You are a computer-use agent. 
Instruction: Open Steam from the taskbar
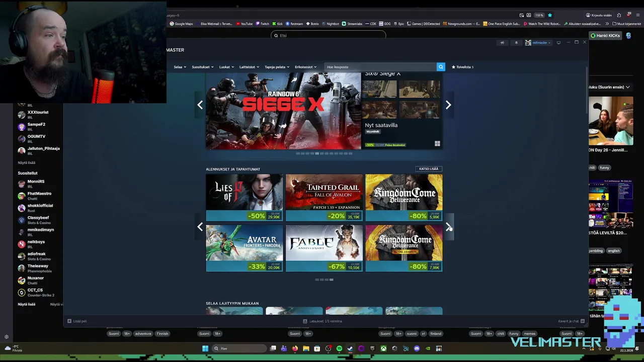tap(350, 348)
